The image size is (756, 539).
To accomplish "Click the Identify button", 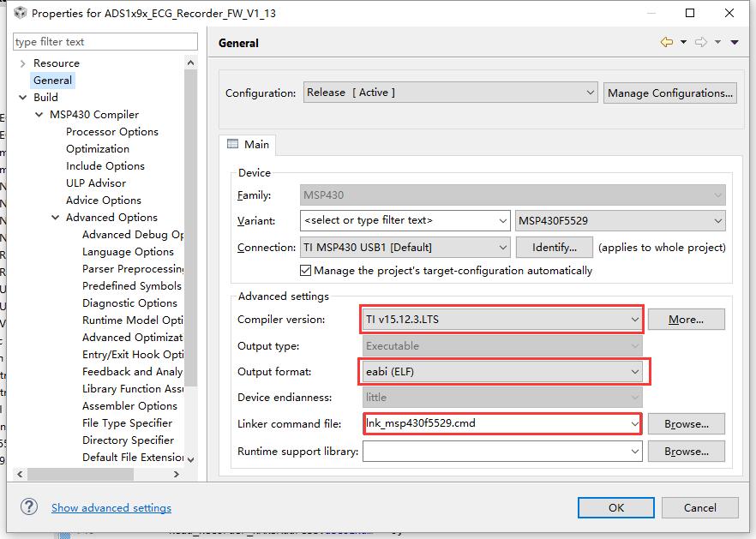I will 554,247.
